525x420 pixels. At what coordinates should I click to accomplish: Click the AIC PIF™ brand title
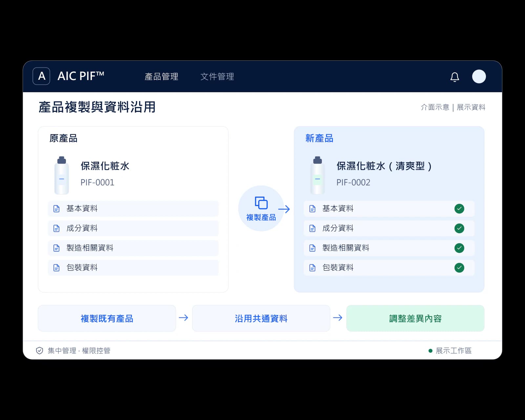81,76
